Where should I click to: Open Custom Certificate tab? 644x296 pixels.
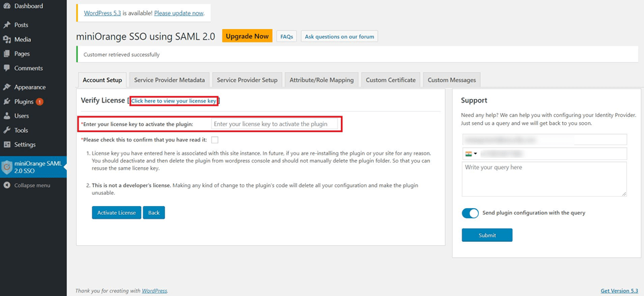390,80
